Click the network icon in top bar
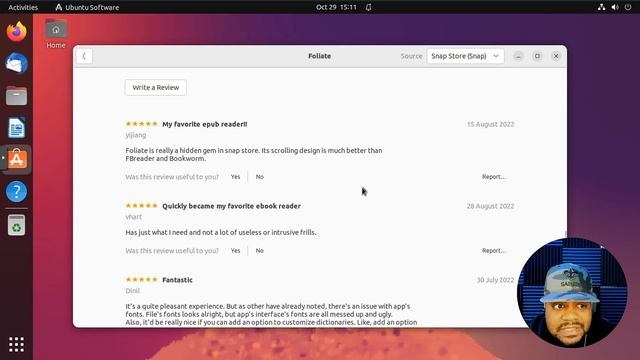The height and width of the screenshot is (360, 640). pyautogui.click(x=601, y=7)
